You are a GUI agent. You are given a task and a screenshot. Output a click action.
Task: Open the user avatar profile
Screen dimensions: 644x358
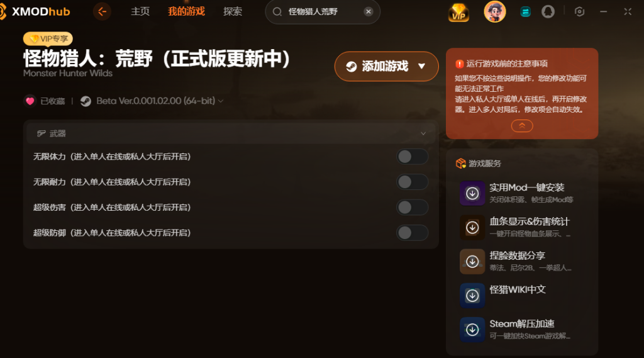point(494,11)
